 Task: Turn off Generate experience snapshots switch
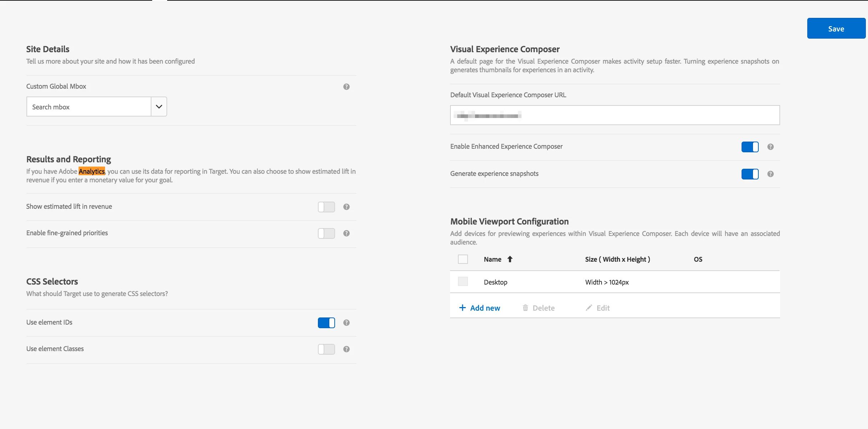(x=750, y=174)
